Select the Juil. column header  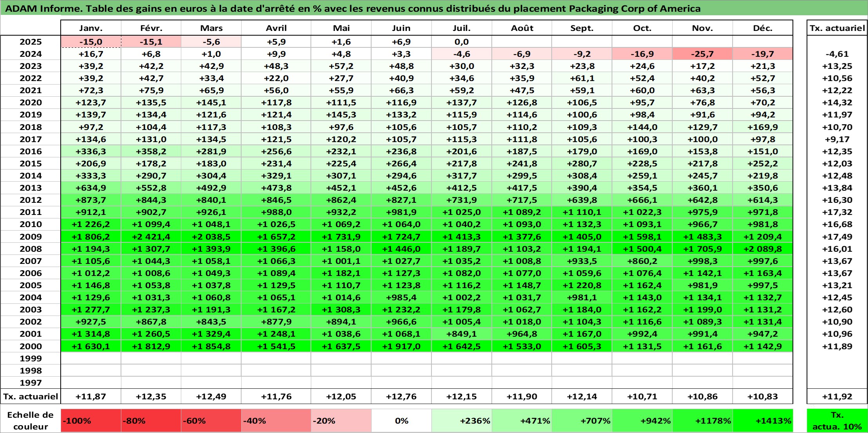[x=462, y=28]
